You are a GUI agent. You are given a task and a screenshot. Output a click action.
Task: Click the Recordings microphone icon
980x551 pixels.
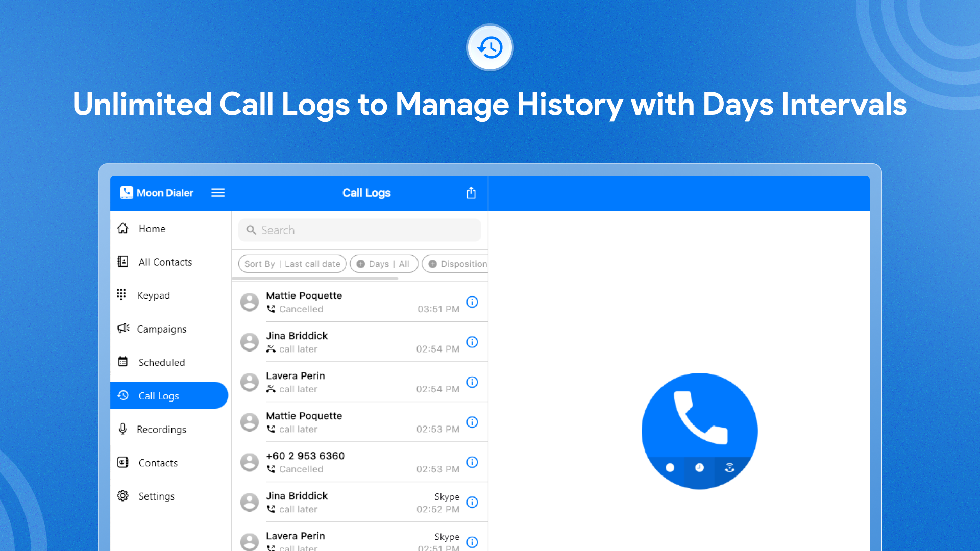point(122,429)
